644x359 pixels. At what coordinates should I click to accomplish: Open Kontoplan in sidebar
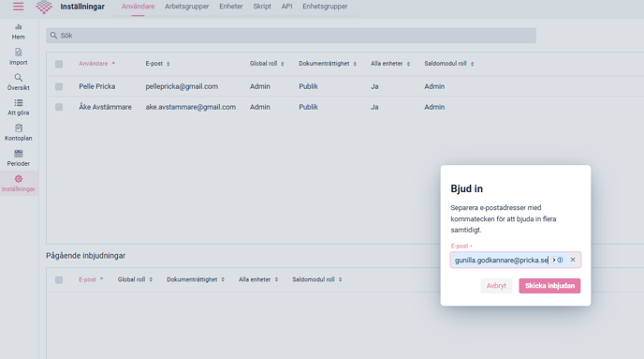pyautogui.click(x=18, y=133)
